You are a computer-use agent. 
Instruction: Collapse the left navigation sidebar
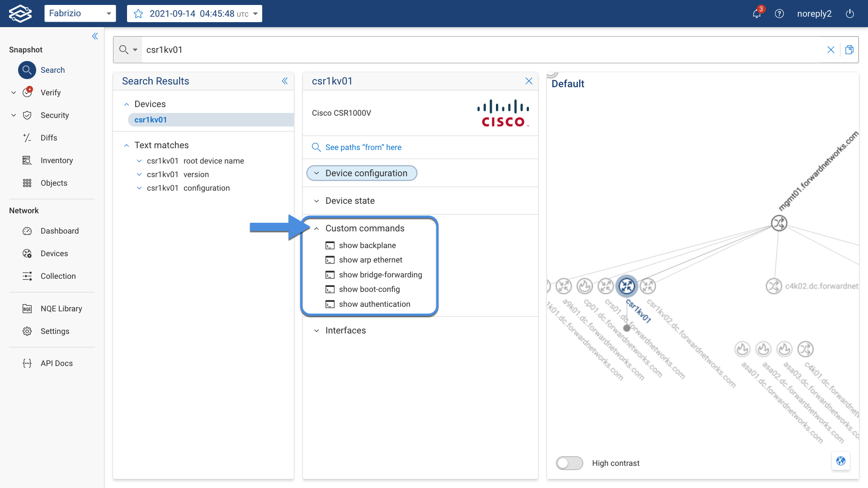click(x=95, y=36)
